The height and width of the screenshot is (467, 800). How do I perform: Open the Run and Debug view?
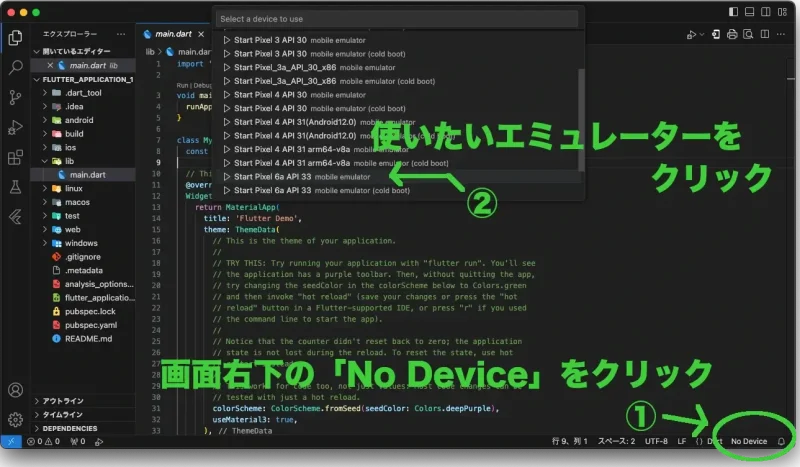(15, 127)
